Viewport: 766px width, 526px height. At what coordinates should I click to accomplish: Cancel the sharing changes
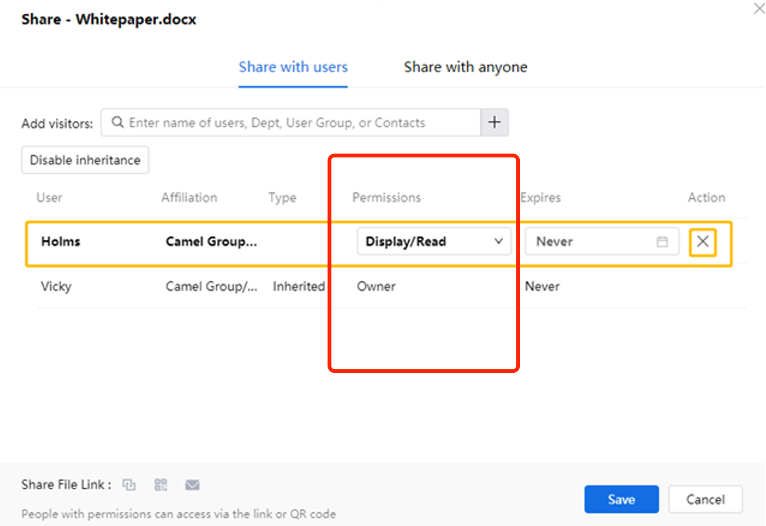[705, 499]
